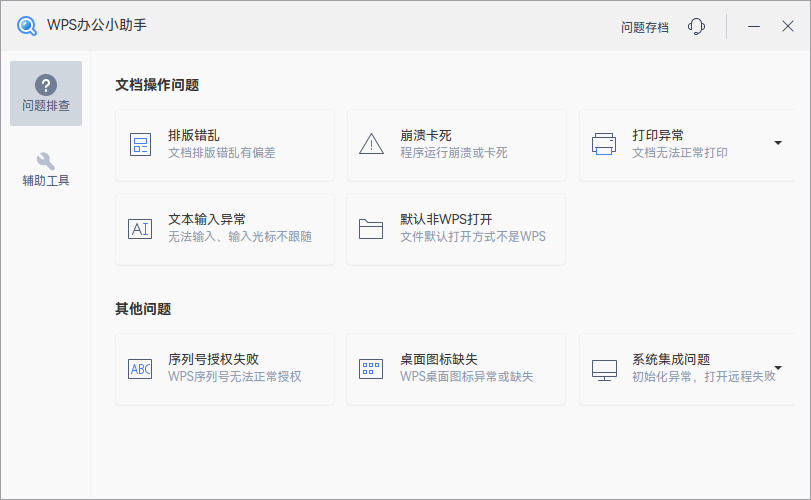811x500 pixels.
Task: Select the 文本输入异常 card title
Action: (207, 219)
